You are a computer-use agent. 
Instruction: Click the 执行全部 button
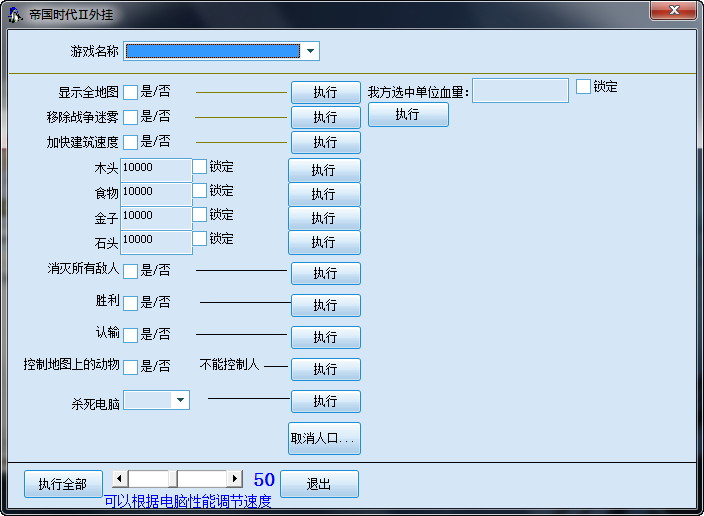[x=63, y=484]
